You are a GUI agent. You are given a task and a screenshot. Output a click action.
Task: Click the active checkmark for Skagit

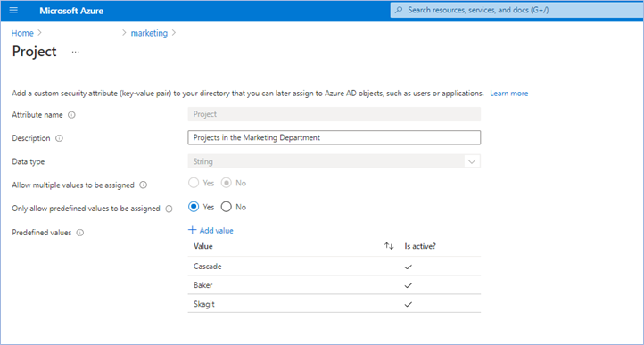pyautogui.click(x=409, y=304)
